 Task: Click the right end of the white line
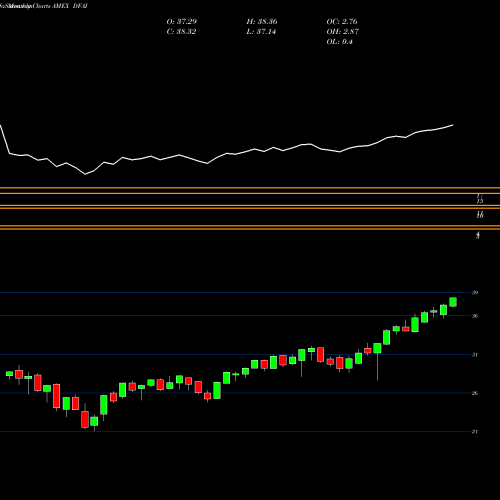tap(453, 125)
